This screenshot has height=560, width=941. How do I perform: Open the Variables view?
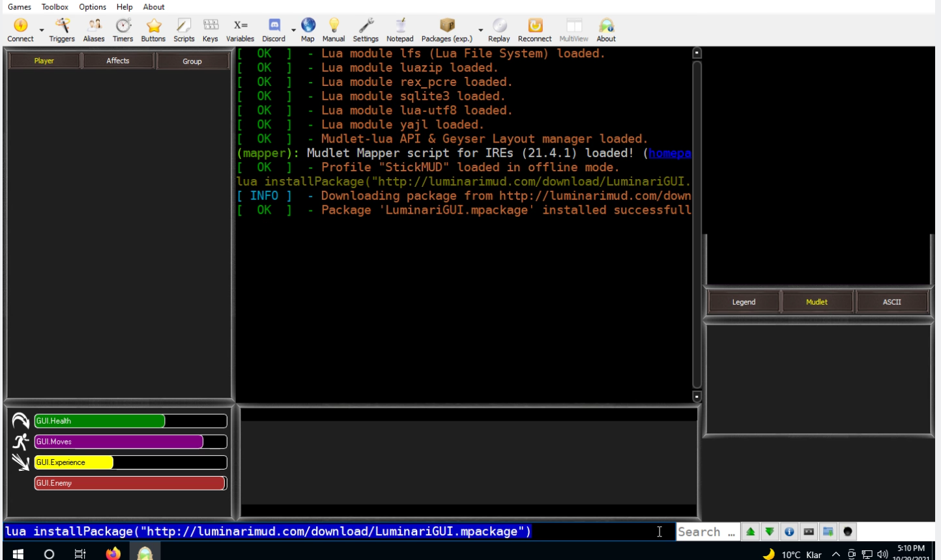tap(240, 29)
